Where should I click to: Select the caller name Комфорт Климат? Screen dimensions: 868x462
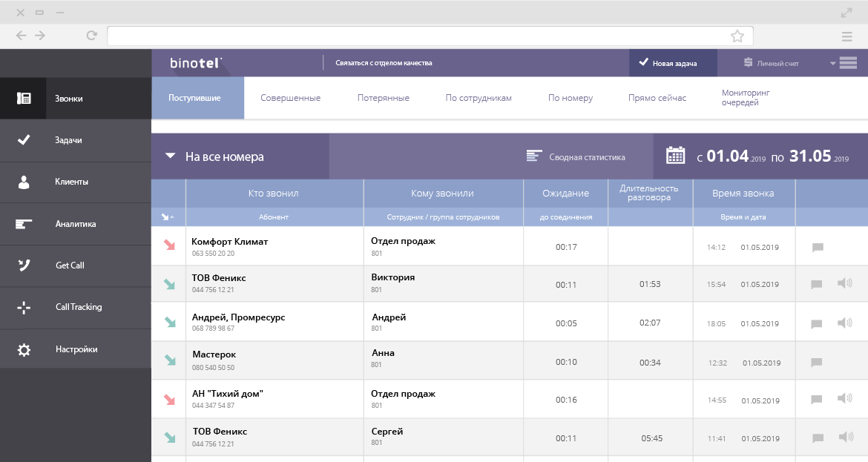pos(229,242)
